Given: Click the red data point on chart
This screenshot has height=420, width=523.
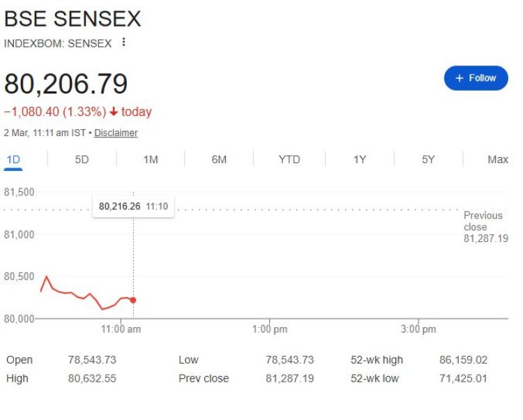Looking at the screenshot, I should [133, 300].
